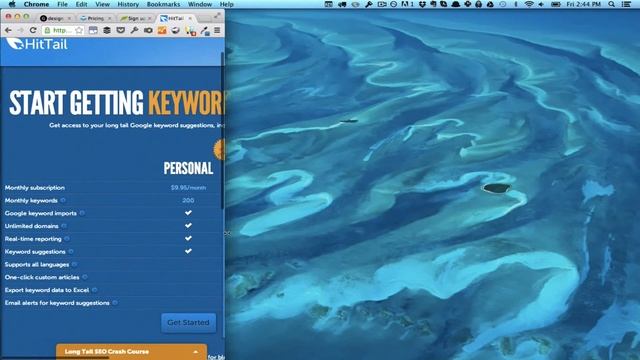The width and height of the screenshot is (640, 360).
Task: Click the page's vertical scrollbar thumb
Action: (x=222, y=131)
